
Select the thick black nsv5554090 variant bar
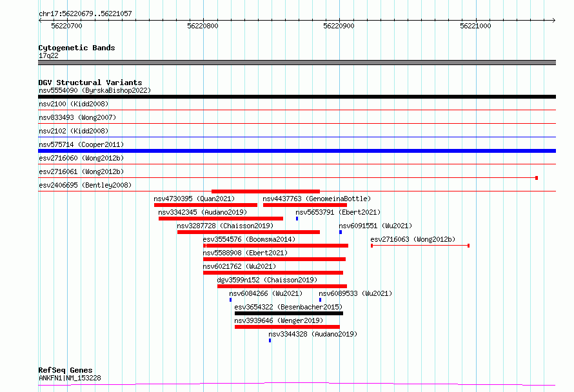coord(297,97)
